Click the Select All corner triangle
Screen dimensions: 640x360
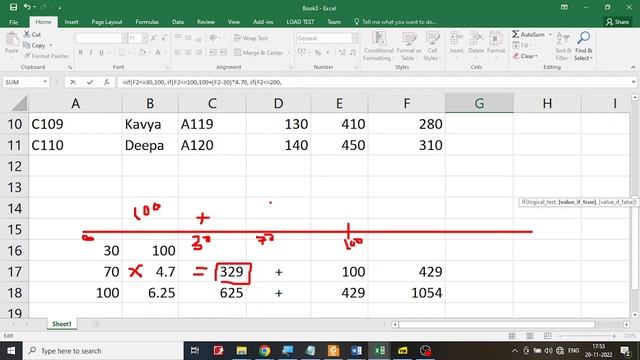pos(20,103)
